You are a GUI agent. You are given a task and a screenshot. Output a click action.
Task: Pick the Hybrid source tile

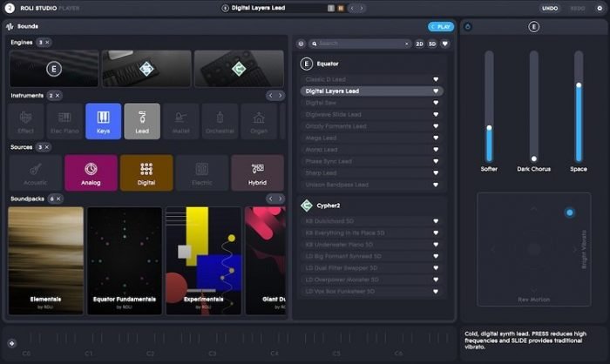(x=257, y=172)
